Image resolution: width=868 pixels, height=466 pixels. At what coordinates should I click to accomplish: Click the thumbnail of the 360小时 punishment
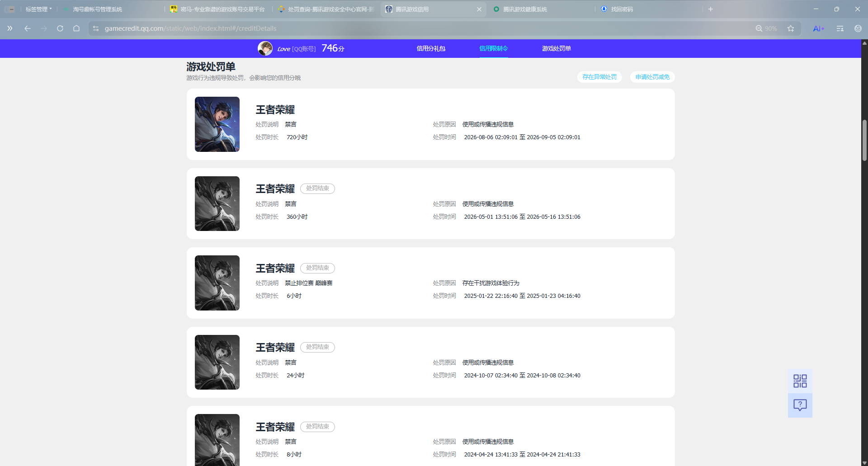tap(217, 203)
